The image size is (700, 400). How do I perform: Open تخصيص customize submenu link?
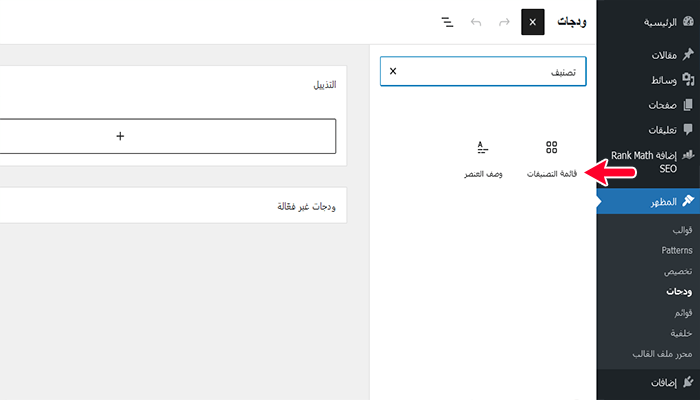click(678, 271)
